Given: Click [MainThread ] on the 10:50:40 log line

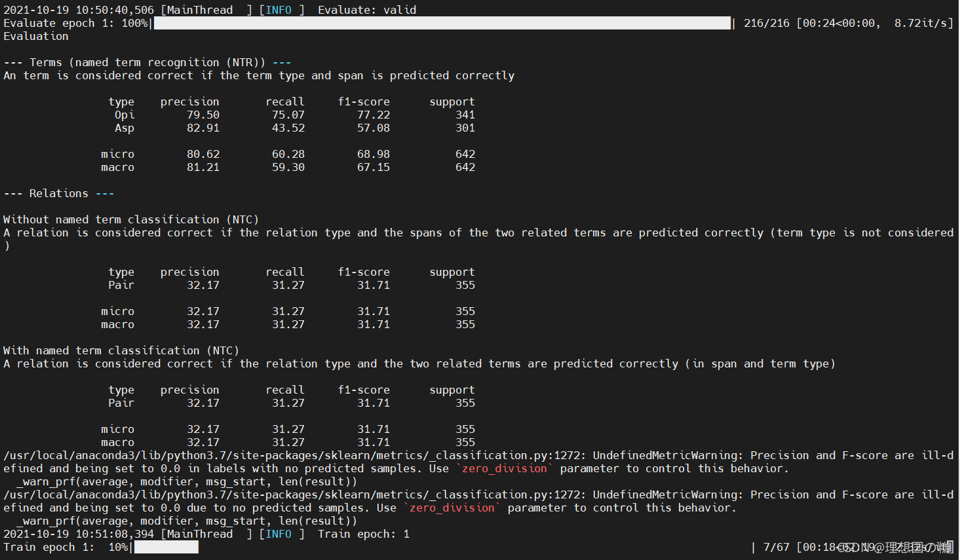Looking at the screenshot, I should click(x=206, y=10).
